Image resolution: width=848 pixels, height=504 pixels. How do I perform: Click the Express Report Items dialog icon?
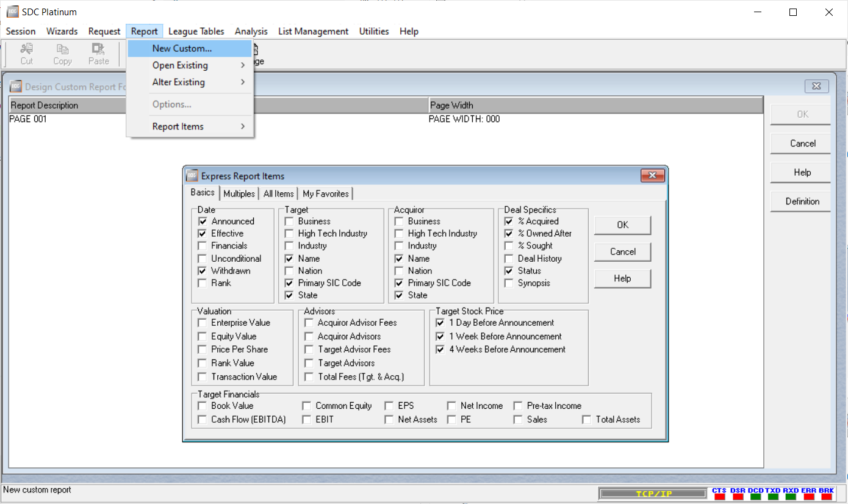tap(192, 176)
